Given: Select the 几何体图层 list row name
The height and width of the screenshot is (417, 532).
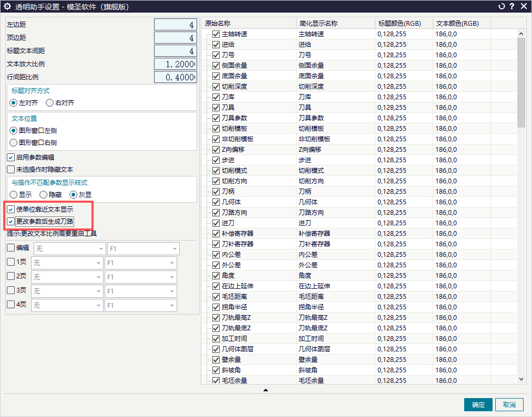Looking at the screenshot, I should 238,349.
